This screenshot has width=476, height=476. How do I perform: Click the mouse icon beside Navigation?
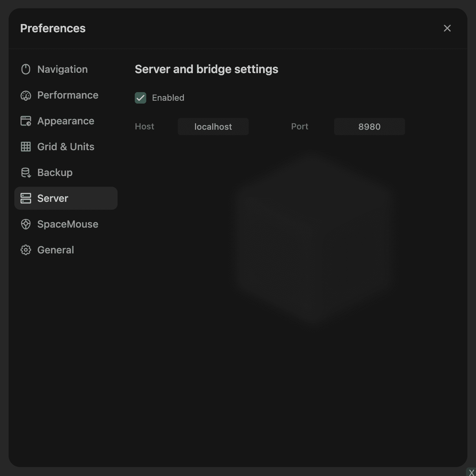[x=26, y=69]
